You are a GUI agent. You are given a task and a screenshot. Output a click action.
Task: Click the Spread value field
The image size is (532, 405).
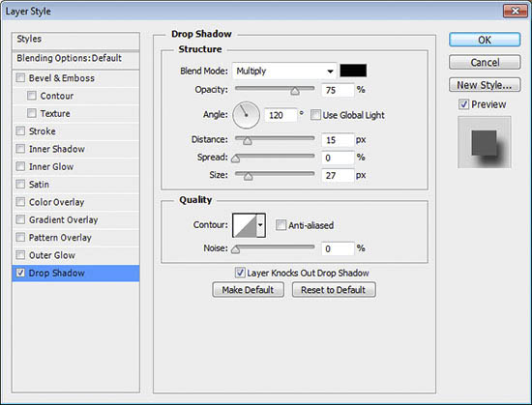pyautogui.click(x=338, y=158)
